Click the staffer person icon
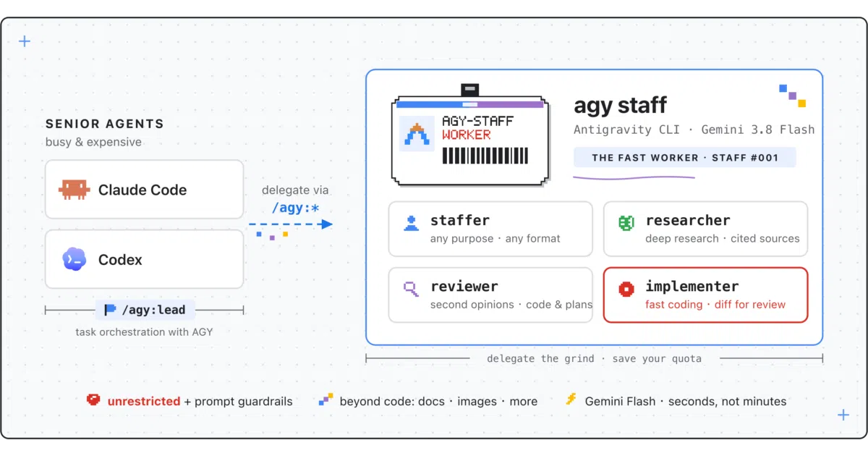868x456 pixels. coord(412,223)
